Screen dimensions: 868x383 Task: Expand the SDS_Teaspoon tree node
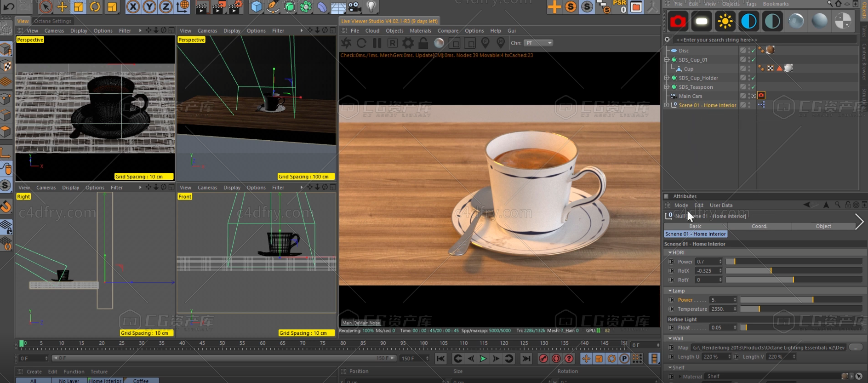point(667,87)
